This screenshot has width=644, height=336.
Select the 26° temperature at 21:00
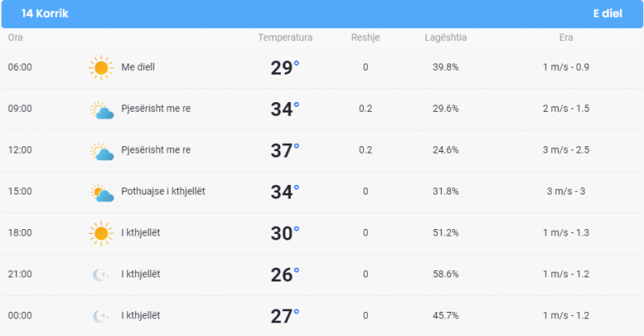tap(285, 275)
